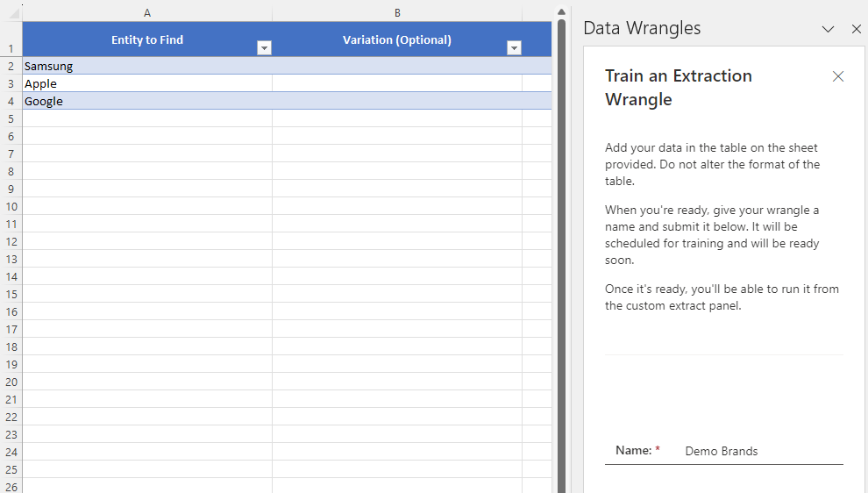Select row 1 header
868x493 pixels.
click(x=11, y=39)
